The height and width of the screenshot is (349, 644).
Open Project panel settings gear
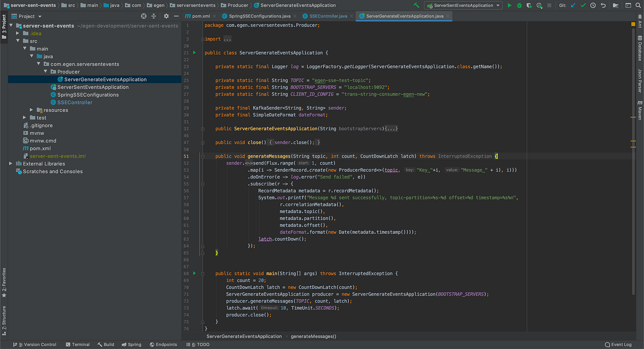pos(166,15)
